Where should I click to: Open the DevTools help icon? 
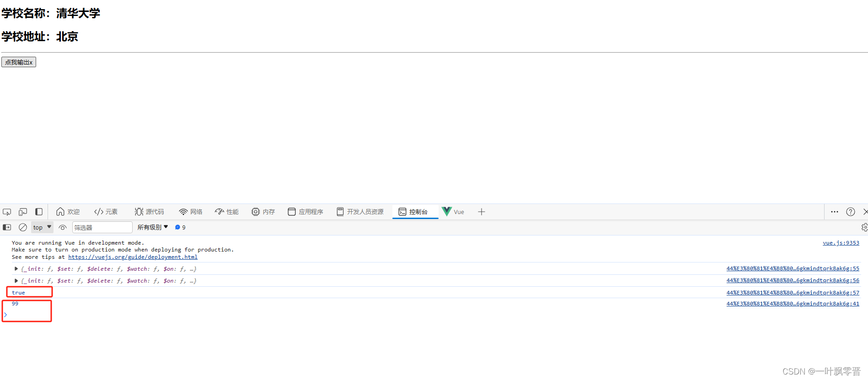coord(851,212)
